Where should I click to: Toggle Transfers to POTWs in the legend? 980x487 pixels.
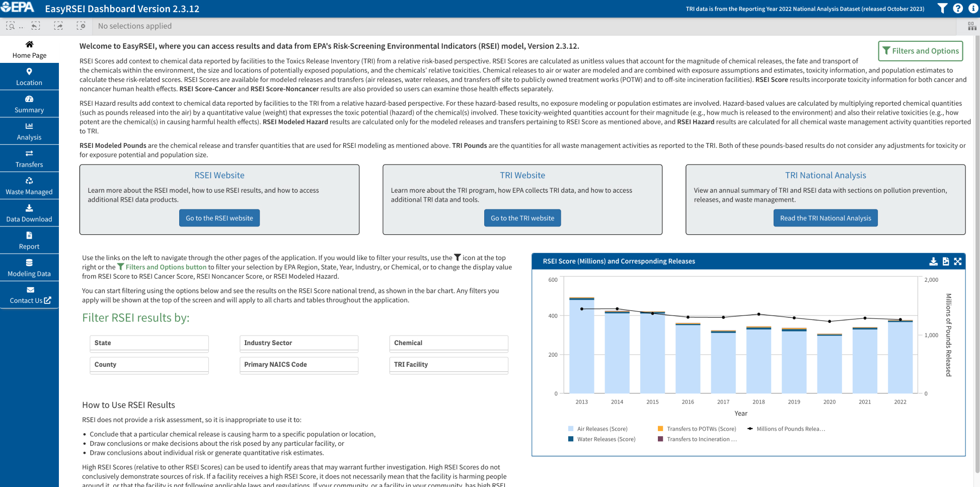[x=701, y=429]
